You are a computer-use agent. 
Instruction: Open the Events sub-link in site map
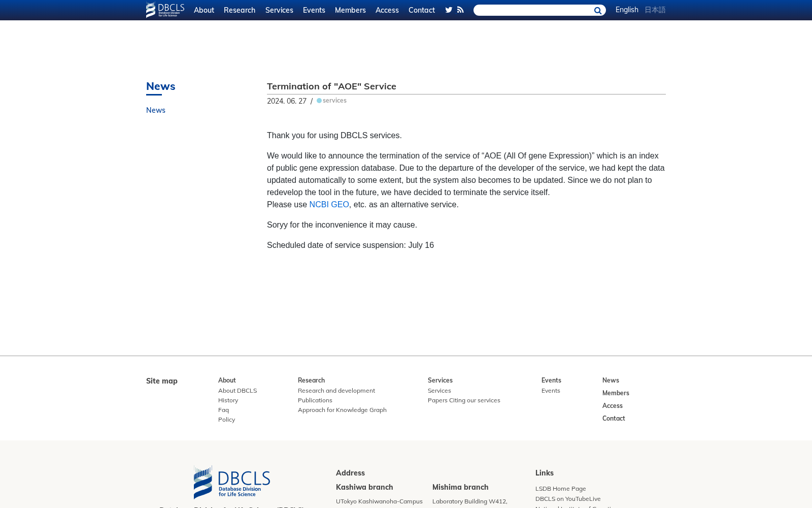551,391
